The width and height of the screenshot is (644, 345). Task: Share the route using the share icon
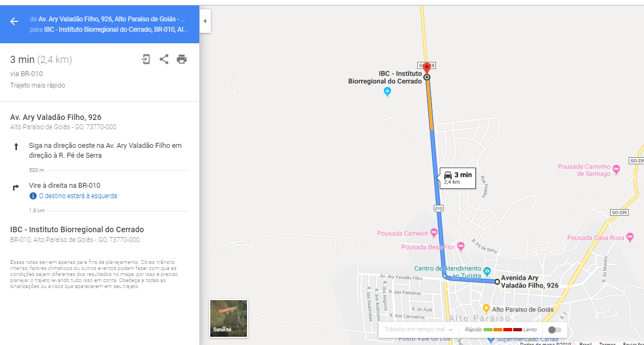point(164,59)
